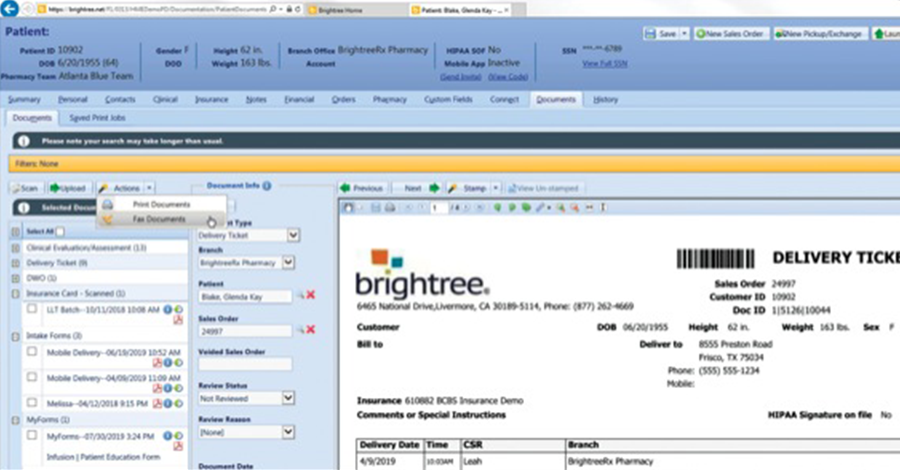Image resolution: width=900 pixels, height=470 pixels.
Task: Open the Delivery Ticket type dropdown
Action: point(293,235)
